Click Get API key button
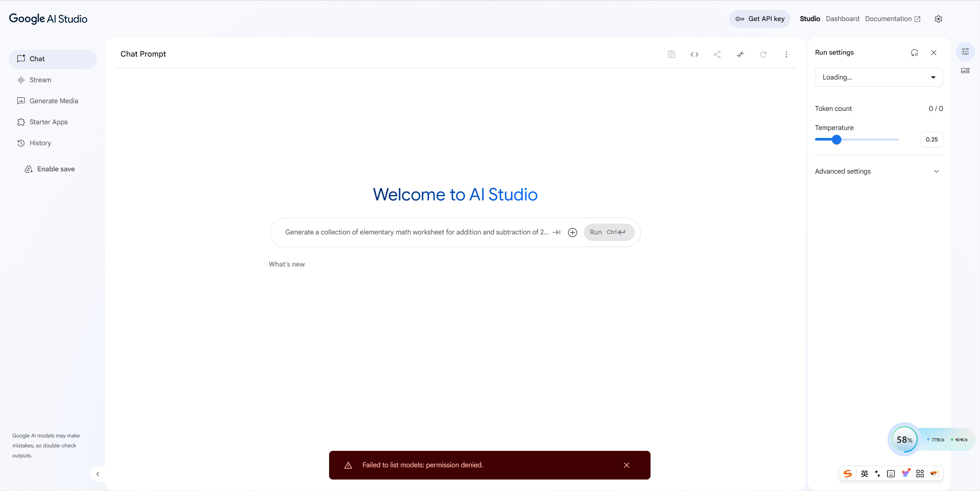 (x=760, y=19)
